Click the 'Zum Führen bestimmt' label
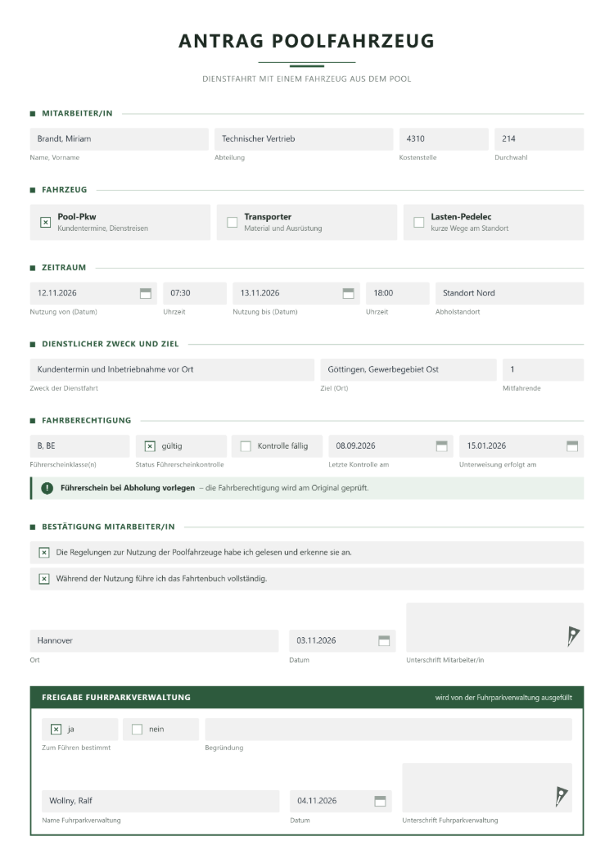The image size is (614, 868). pyautogui.click(x=76, y=748)
